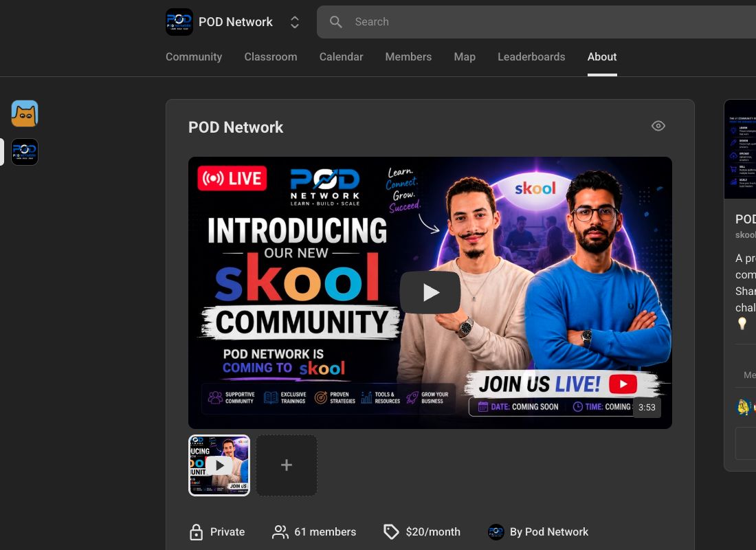Toggle the eye preview icon
The image size is (756, 550).
(658, 126)
